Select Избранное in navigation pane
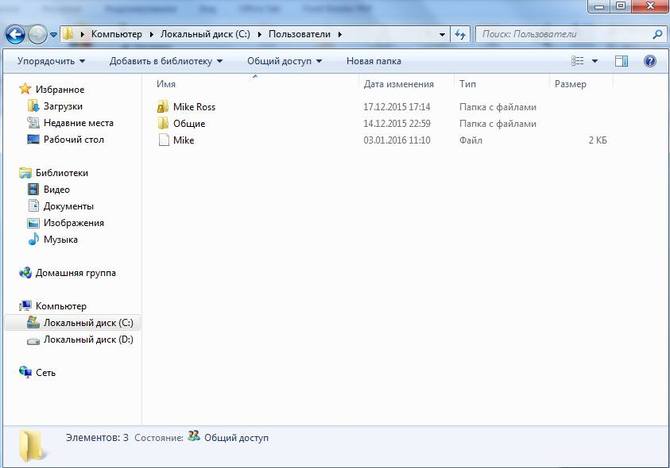 tap(60, 89)
